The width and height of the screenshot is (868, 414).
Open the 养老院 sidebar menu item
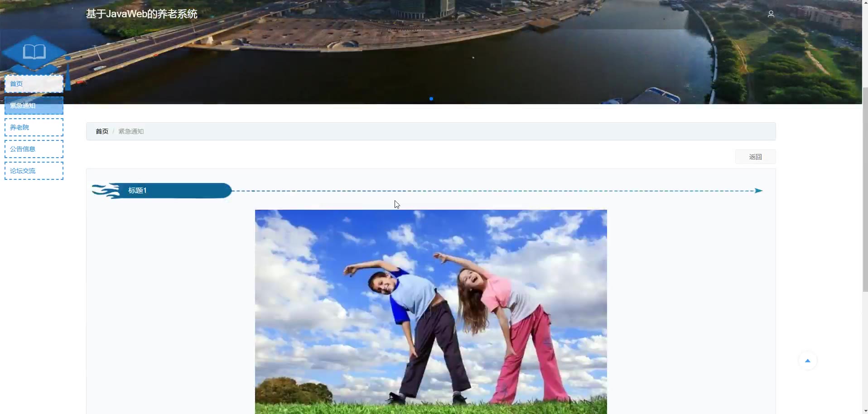pyautogui.click(x=34, y=127)
